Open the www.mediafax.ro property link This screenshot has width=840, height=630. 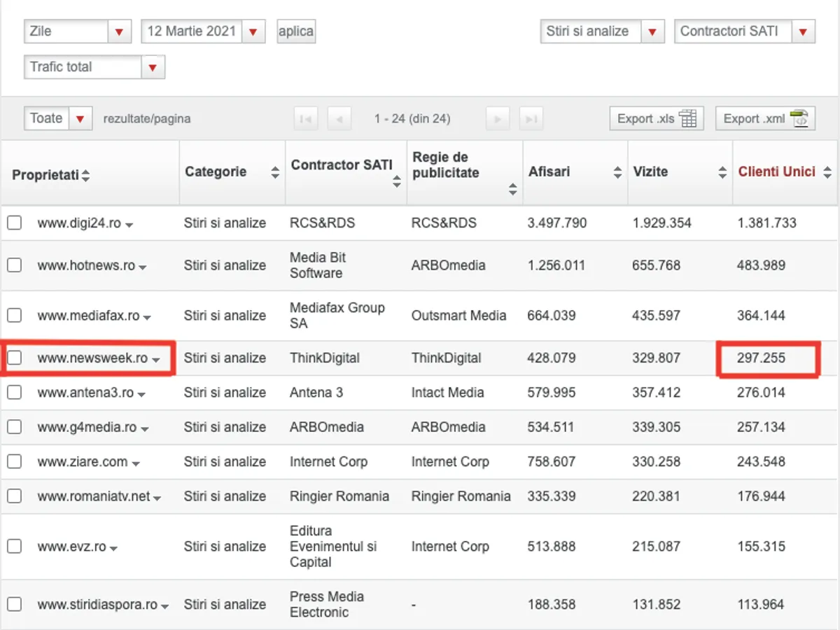point(88,316)
